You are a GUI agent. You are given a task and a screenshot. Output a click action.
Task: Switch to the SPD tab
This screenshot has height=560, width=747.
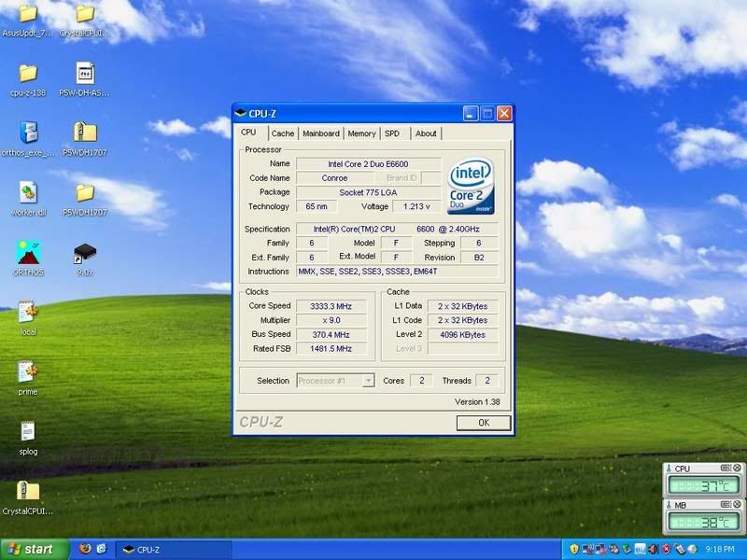392,133
